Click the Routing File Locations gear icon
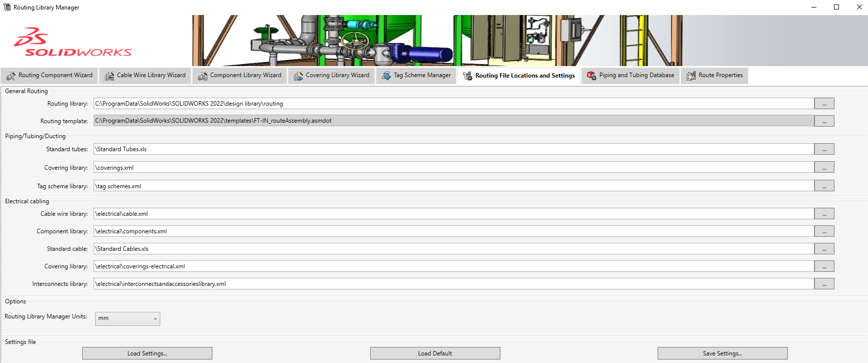Viewport: 868px width, 363px height. click(x=467, y=76)
